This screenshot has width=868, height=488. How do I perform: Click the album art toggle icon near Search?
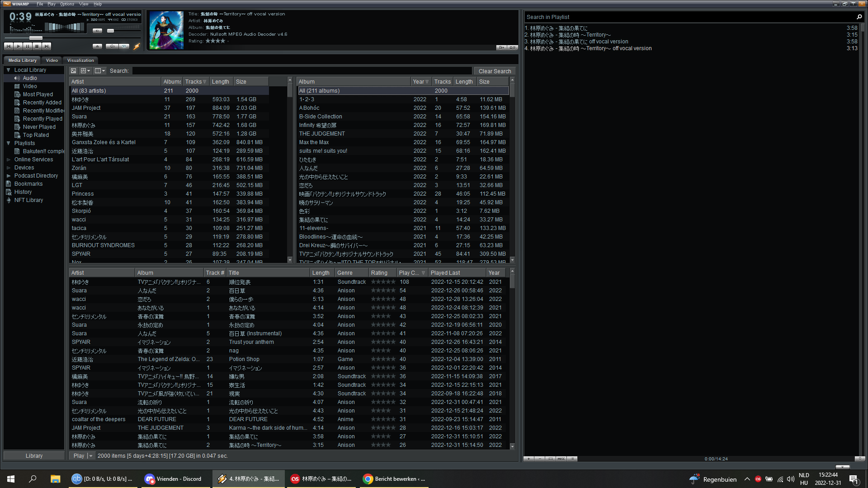click(73, 70)
